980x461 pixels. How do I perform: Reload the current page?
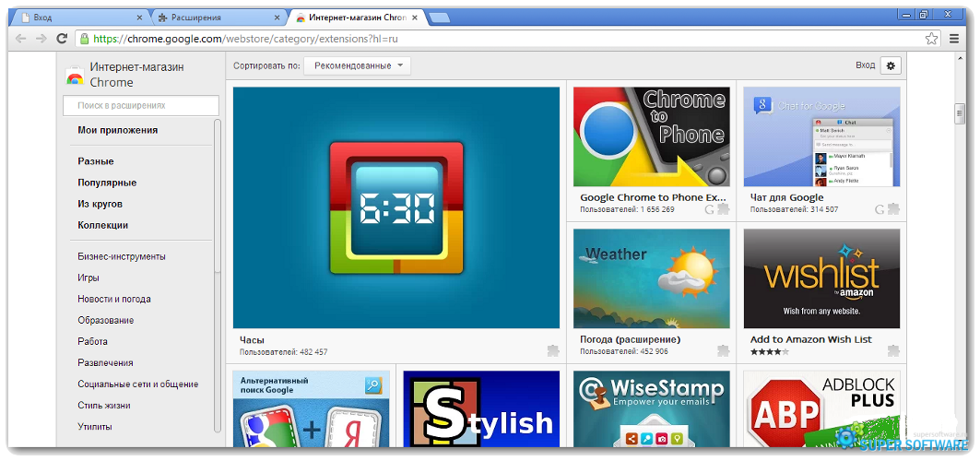(x=62, y=39)
